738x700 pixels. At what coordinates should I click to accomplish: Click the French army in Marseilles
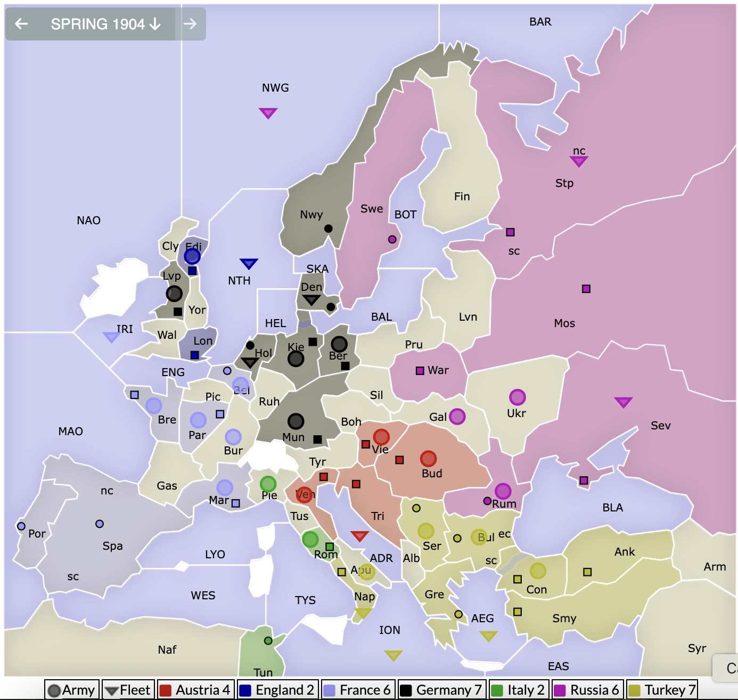(x=224, y=488)
